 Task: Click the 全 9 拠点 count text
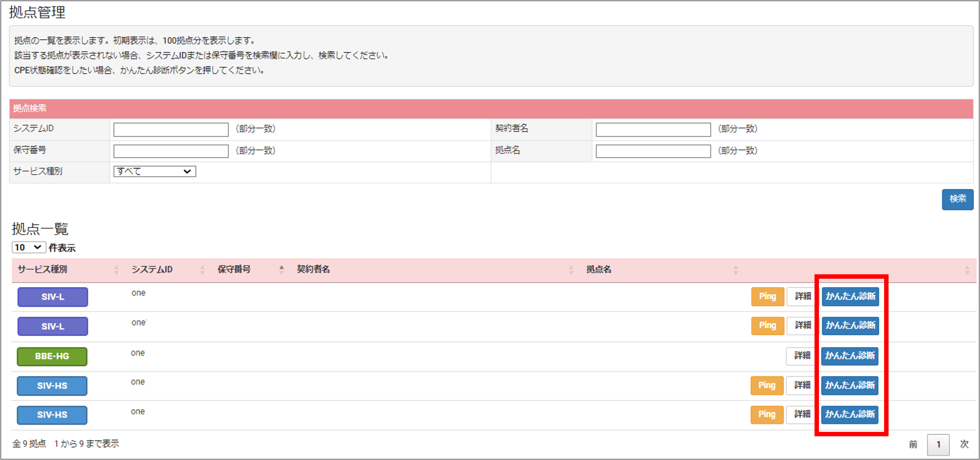coord(29,444)
